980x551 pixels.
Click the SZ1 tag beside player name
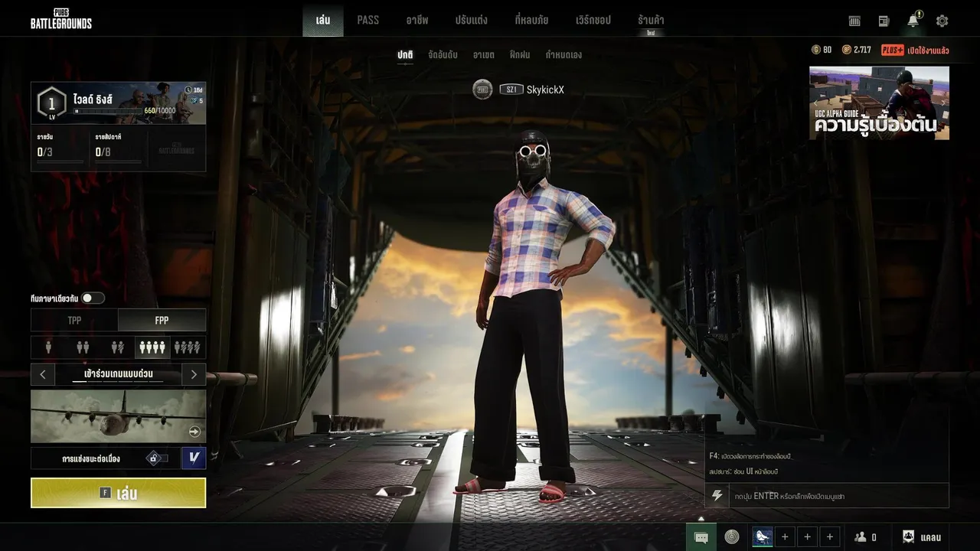(511, 90)
